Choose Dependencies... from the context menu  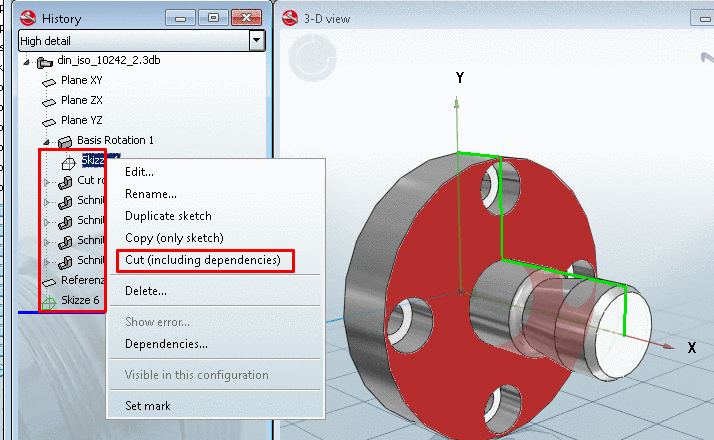tap(166, 344)
